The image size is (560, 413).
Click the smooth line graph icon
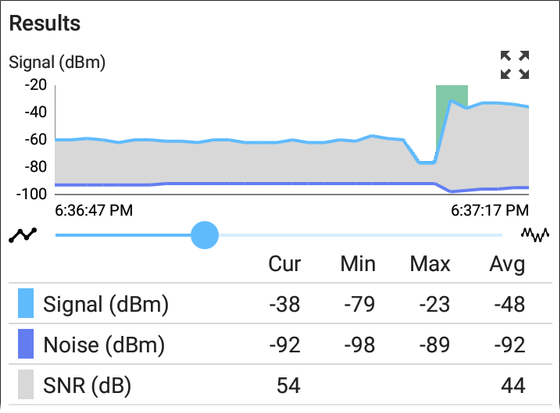click(23, 235)
